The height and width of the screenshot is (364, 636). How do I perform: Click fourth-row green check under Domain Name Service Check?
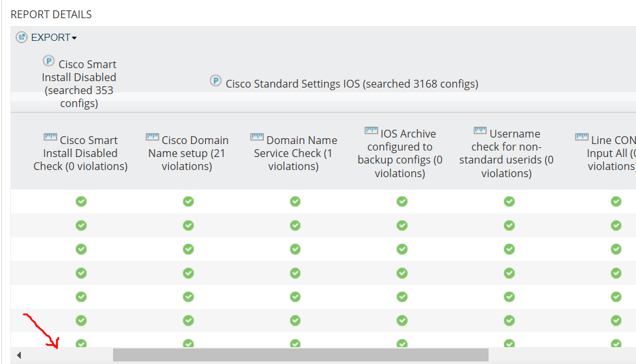(296, 273)
